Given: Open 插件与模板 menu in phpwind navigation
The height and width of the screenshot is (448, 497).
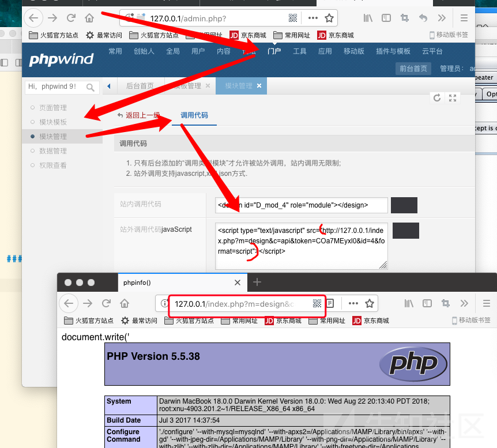Looking at the screenshot, I should 393,51.
